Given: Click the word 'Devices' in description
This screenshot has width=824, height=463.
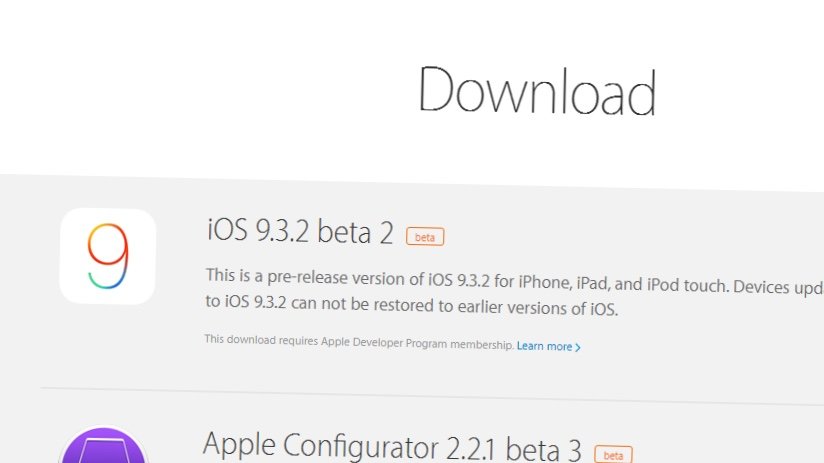Looking at the screenshot, I should 759,287.
